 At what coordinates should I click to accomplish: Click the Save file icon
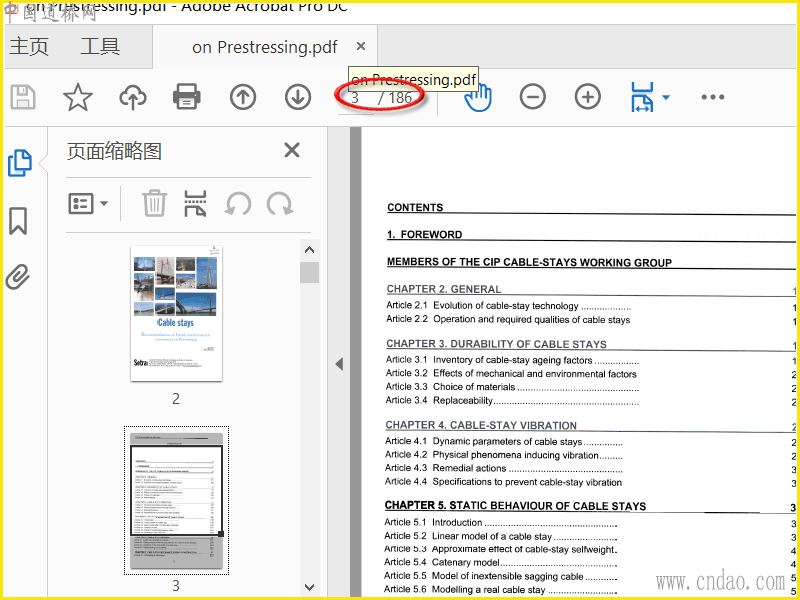pyautogui.click(x=23, y=97)
